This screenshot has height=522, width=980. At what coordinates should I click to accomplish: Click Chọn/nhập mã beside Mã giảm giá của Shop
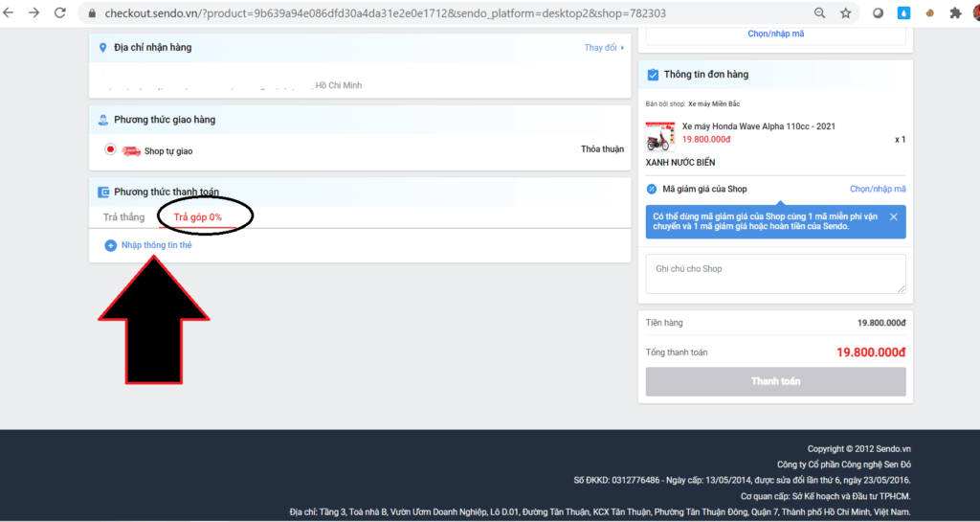(x=878, y=189)
